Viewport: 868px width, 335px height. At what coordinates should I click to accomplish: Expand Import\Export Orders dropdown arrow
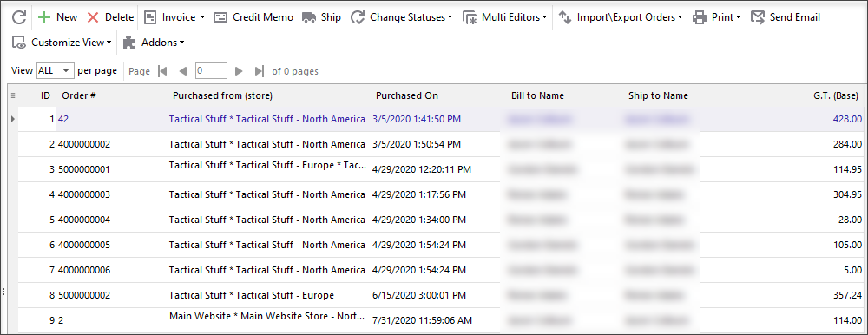680,17
